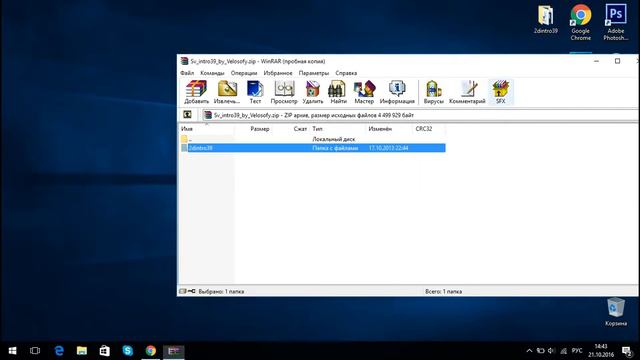Screen dimensions: 640x360
Task: Open the Action Center notifications icon
Action: pos(627,351)
